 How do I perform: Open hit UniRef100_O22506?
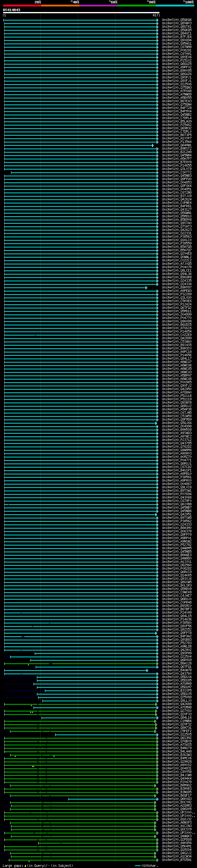click(176, 84)
